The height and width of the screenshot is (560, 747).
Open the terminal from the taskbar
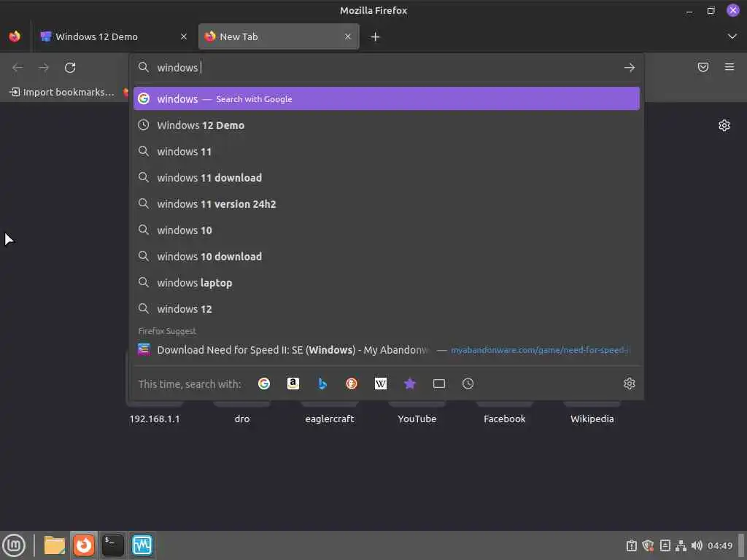click(x=113, y=545)
